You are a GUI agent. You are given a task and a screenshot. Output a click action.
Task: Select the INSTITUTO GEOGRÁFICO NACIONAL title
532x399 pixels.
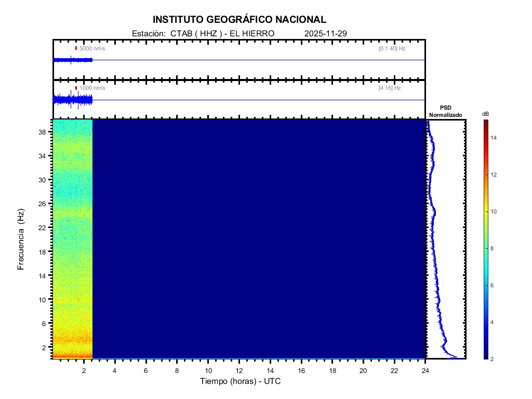click(240, 20)
